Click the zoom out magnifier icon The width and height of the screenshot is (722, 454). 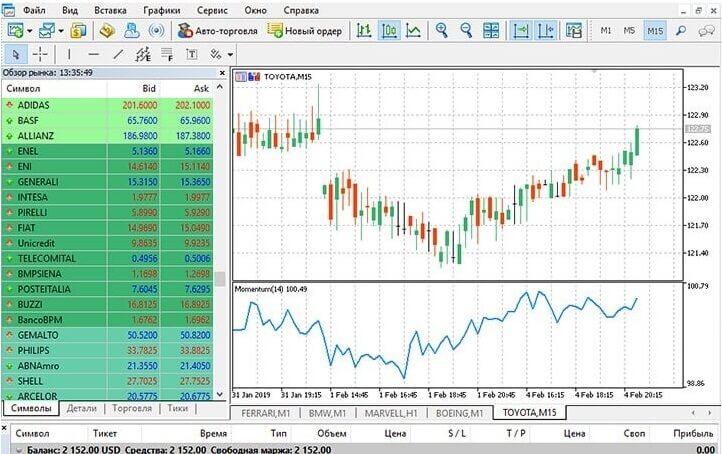(x=466, y=31)
